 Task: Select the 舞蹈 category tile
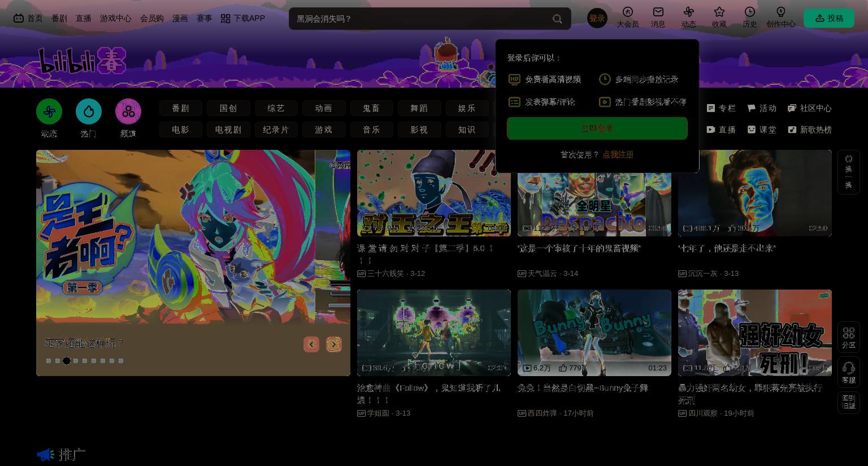419,108
